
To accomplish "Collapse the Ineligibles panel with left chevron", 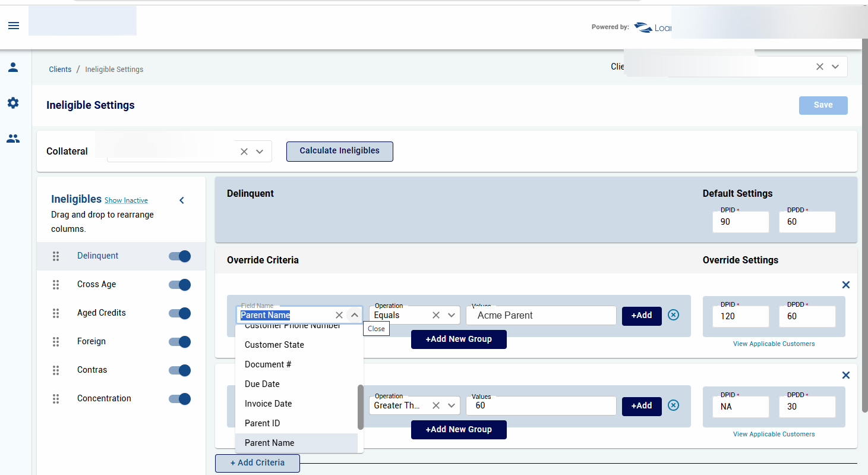I will click(x=182, y=200).
